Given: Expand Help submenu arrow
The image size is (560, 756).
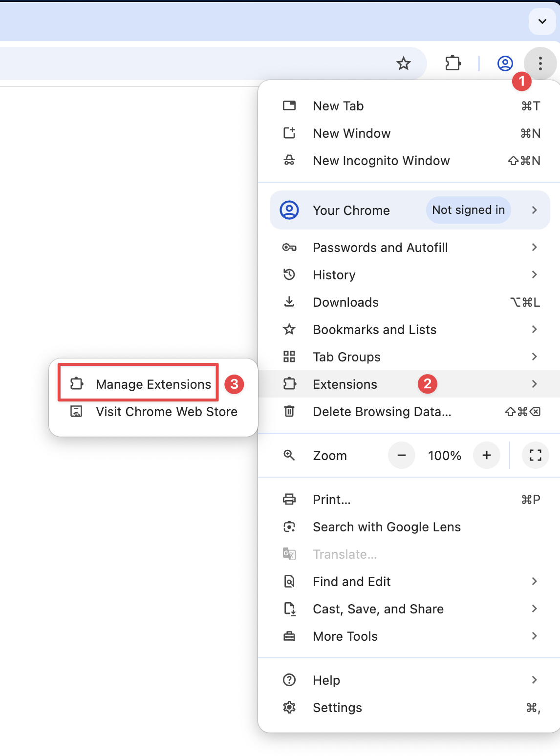Looking at the screenshot, I should tap(535, 680).
